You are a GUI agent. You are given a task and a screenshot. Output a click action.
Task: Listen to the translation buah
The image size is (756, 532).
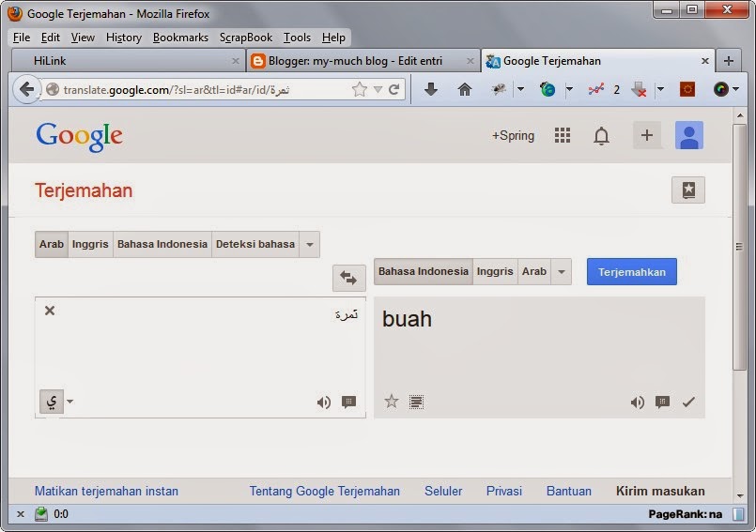pos(638,402)
